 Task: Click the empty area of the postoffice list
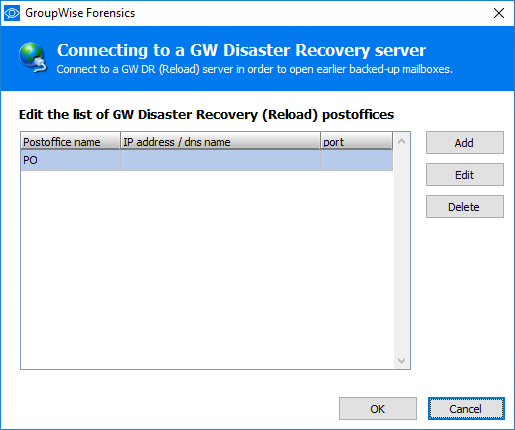pyautogui.click(x=207, y=269)
